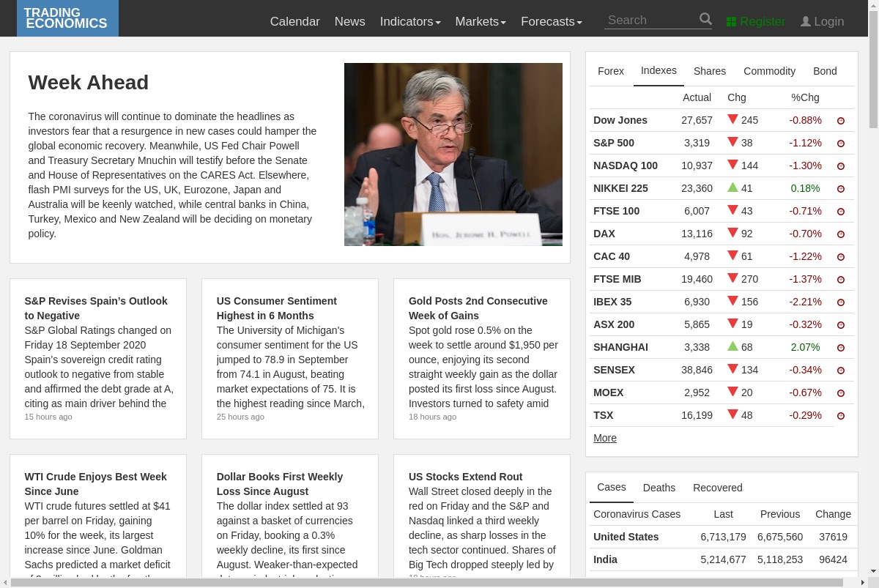
Task: Click the circle icon in NASDAQ 100 row
Action: (841, 166)
